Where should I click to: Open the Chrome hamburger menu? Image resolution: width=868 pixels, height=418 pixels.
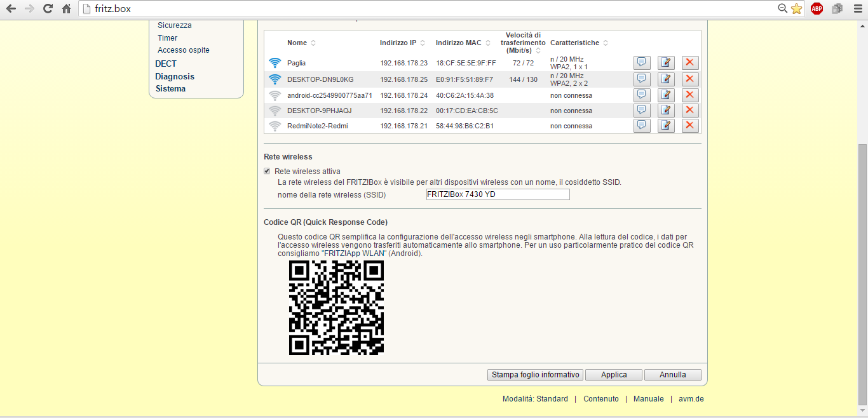click(x=857, y=9)
